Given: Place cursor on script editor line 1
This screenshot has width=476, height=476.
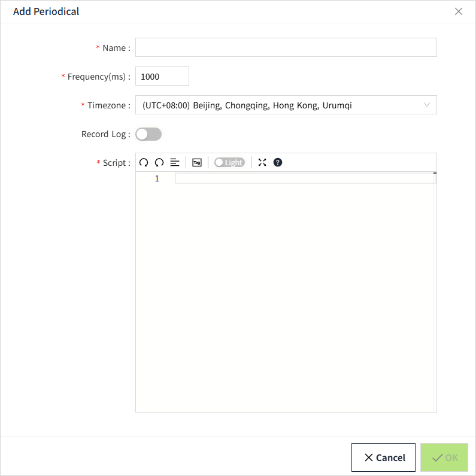Looking at the screenshot, I should click(x=304, y=178).
